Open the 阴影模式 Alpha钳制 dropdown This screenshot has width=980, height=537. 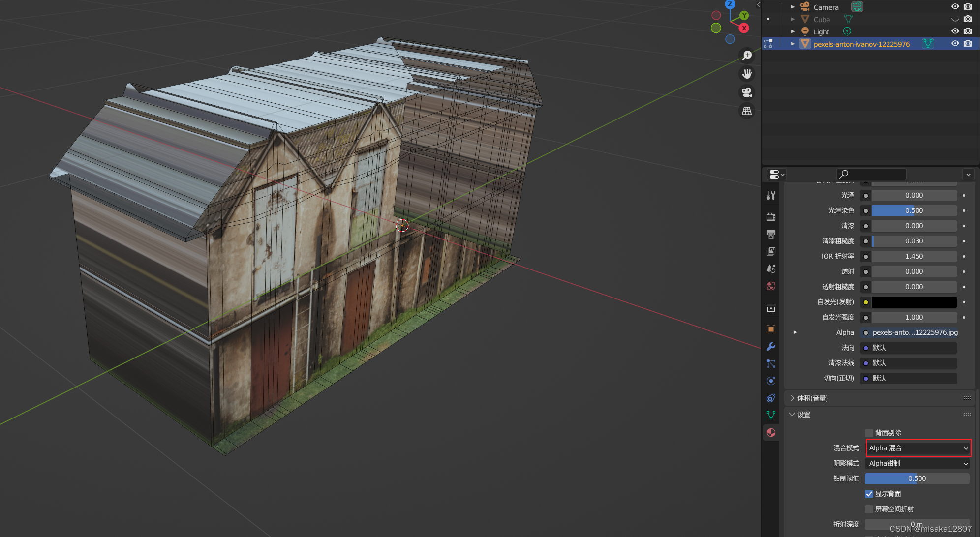[x=919, y=463]
